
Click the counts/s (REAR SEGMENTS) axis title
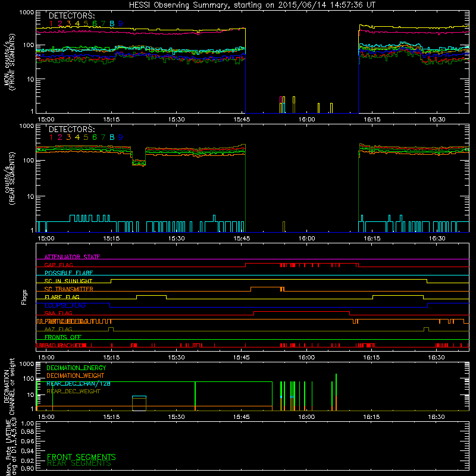(10, 178)
